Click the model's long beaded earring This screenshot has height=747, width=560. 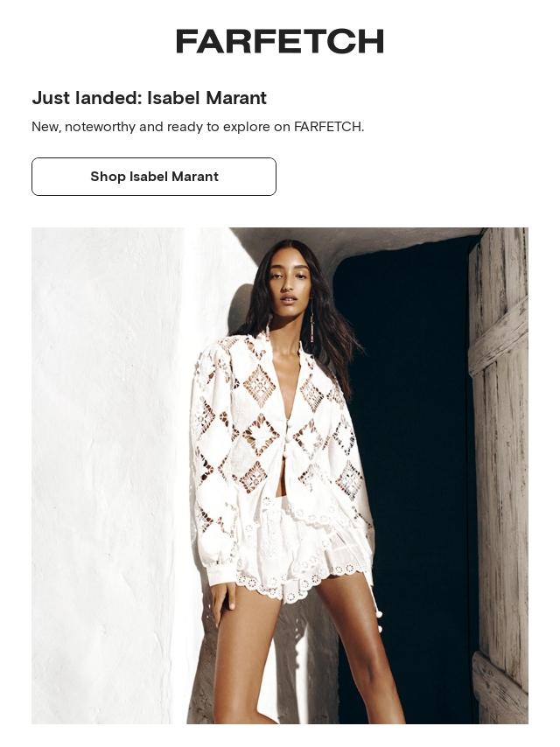(313, 324)
